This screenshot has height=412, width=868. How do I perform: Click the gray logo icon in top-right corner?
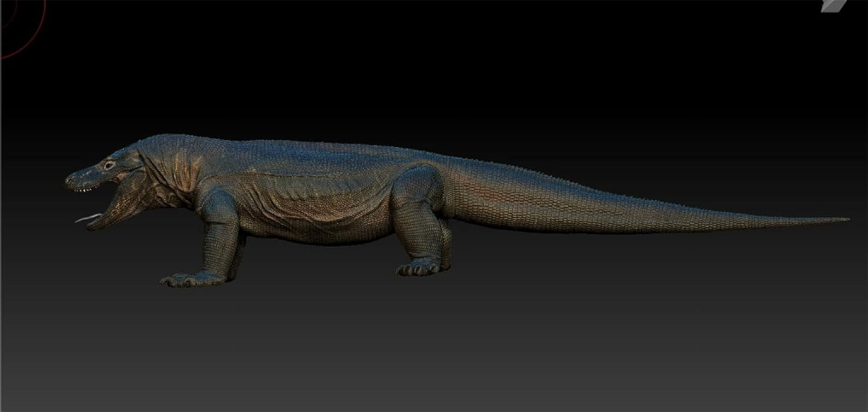coord(833,5)
